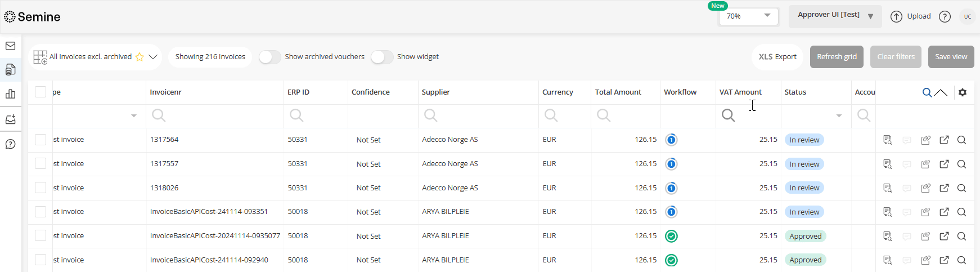This screenshot has height=272, width=980.
Task: Open the Status column filter dropdown
Action: (838, 115)
